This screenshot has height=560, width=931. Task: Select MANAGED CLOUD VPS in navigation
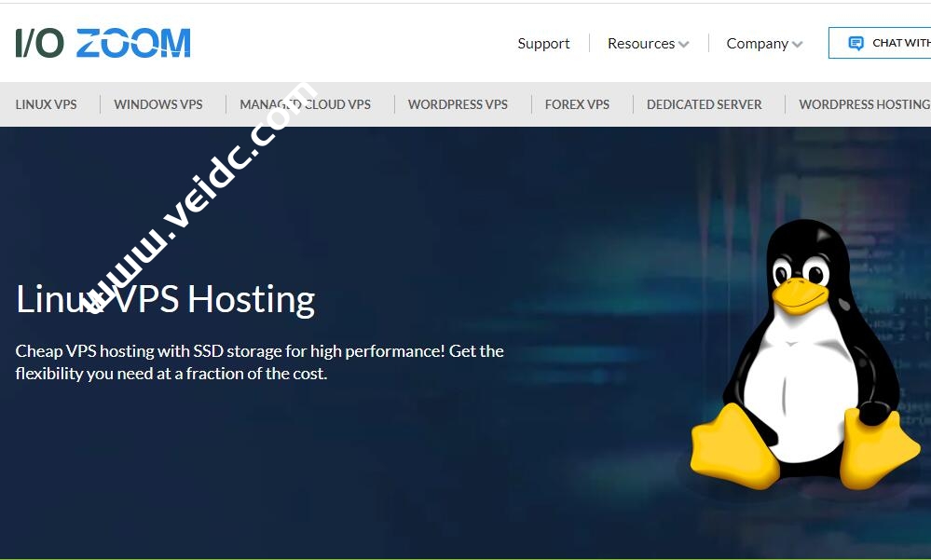305,104
